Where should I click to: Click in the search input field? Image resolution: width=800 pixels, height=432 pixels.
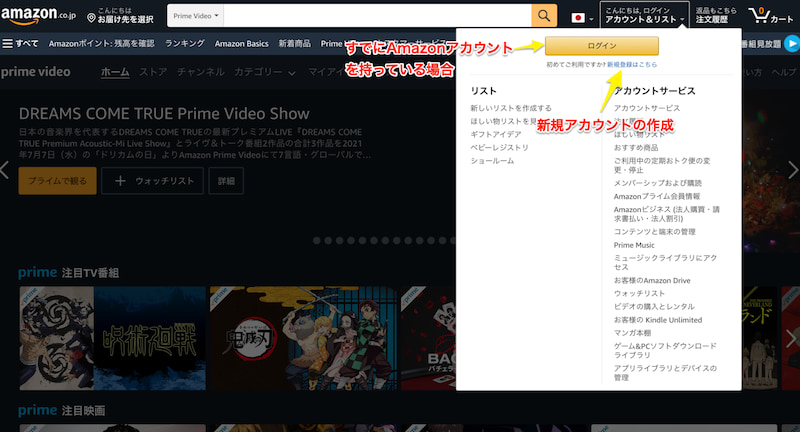coord(377,16)
